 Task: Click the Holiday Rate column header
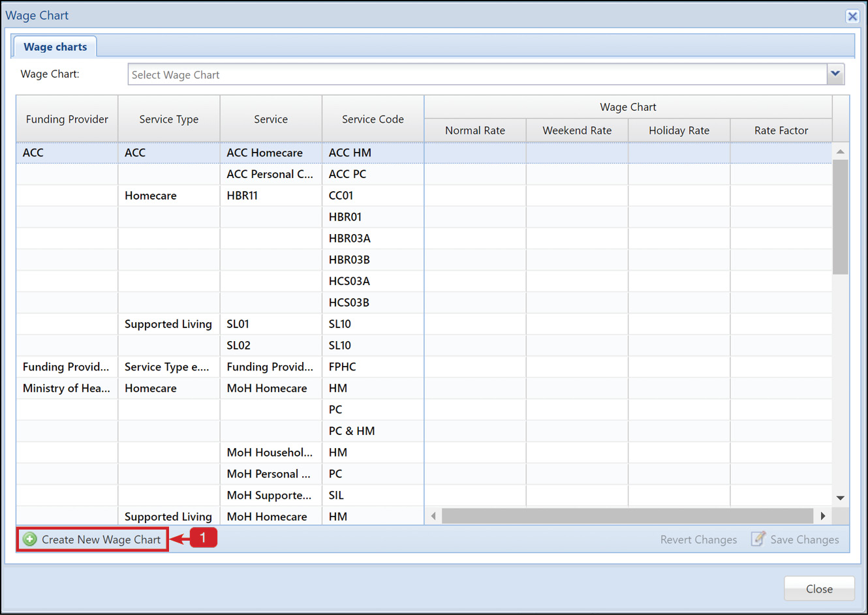tap(679, 130)
